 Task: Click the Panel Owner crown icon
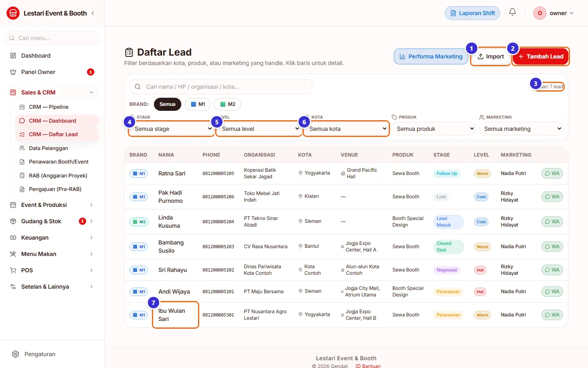(x=13, y=72)
